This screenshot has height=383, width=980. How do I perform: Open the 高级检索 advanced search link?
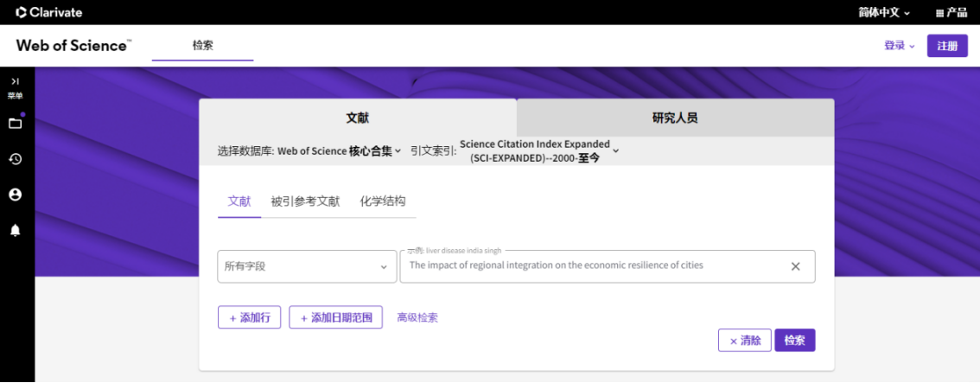[417, 317]
